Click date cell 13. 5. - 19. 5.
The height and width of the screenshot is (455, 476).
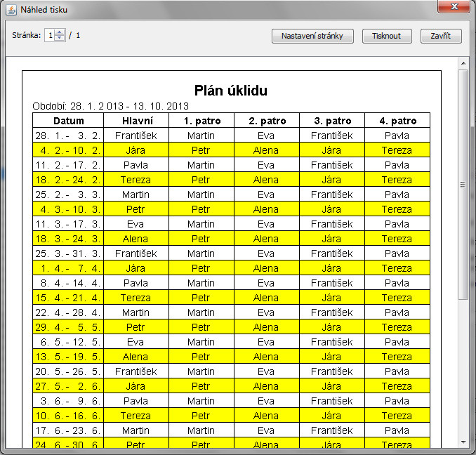click(68, 357)
